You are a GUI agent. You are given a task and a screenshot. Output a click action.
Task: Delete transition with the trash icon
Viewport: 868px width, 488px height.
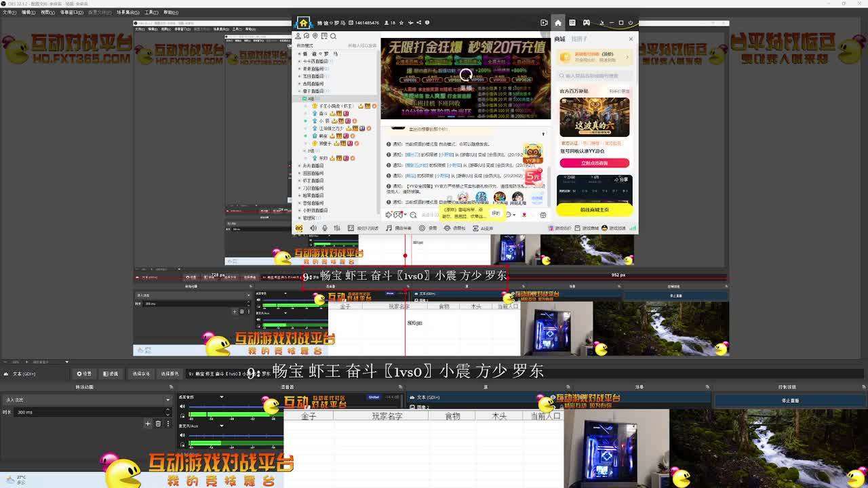(x=158, y=424)
